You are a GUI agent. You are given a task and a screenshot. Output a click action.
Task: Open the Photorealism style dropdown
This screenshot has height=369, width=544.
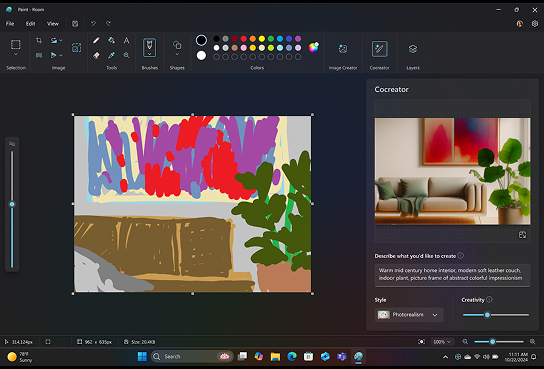point(409,315)
